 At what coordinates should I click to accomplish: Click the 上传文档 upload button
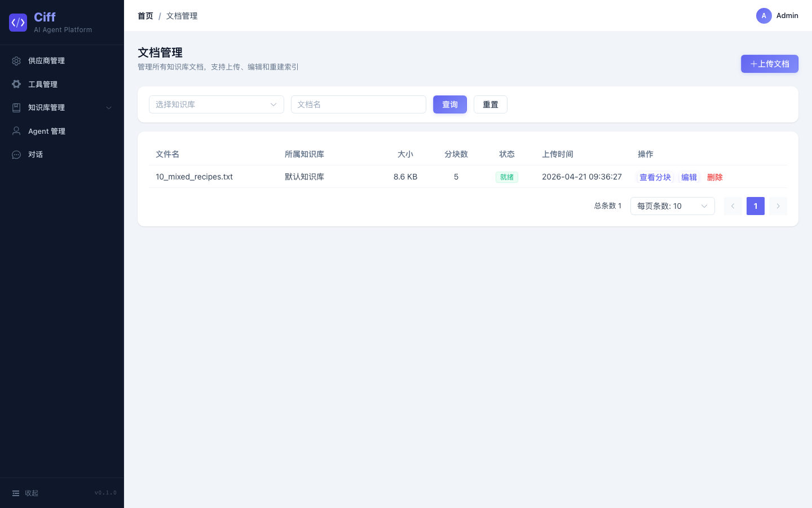coord(770,64)
